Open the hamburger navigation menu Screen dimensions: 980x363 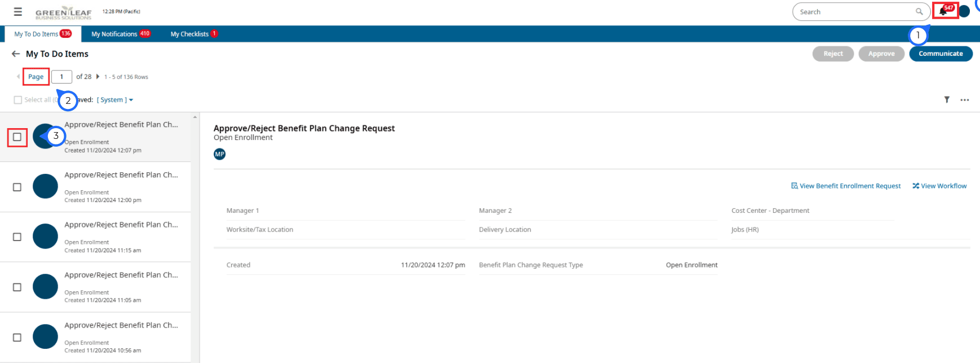(18, 11)
